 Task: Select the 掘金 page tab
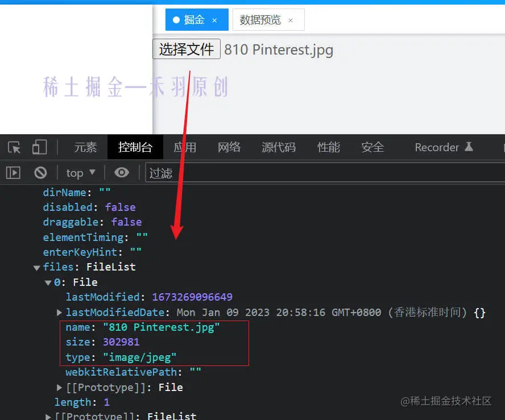coord(197,20)
